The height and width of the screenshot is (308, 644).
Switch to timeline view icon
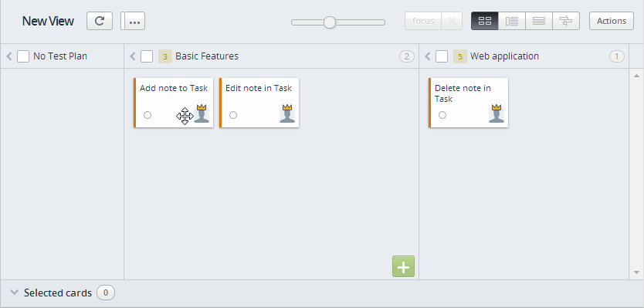pos(566,21)
